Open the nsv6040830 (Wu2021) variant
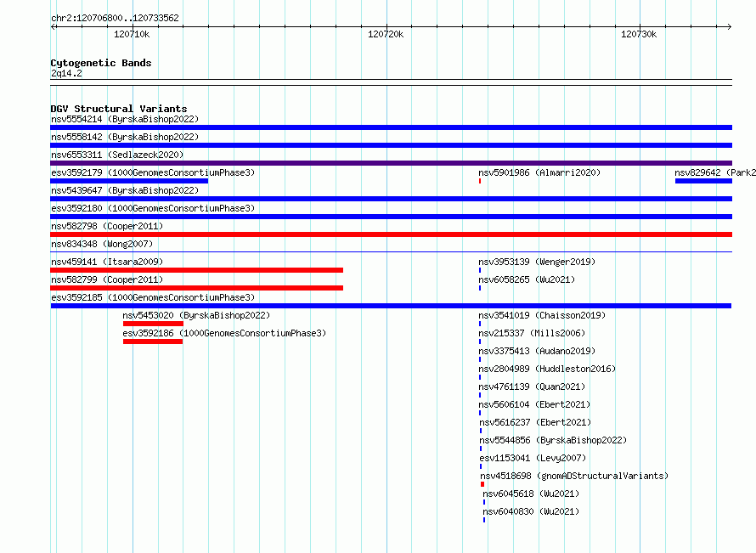 click(531, 511)
